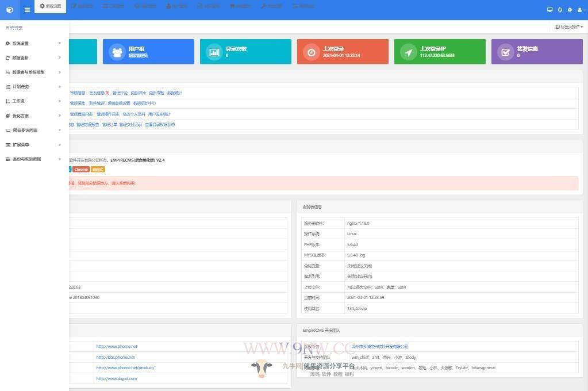Open the user account dropdown in header
588x391 pixels.
pos(581,10)
